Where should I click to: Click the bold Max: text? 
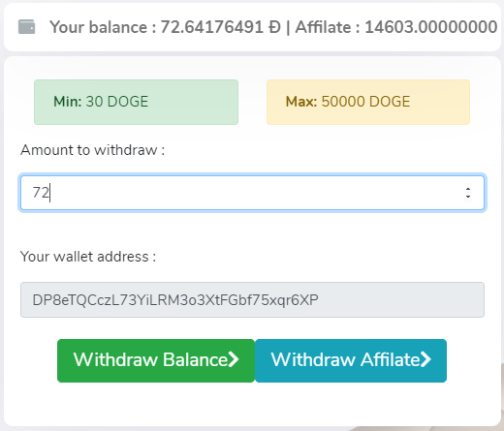coord(301,102)
